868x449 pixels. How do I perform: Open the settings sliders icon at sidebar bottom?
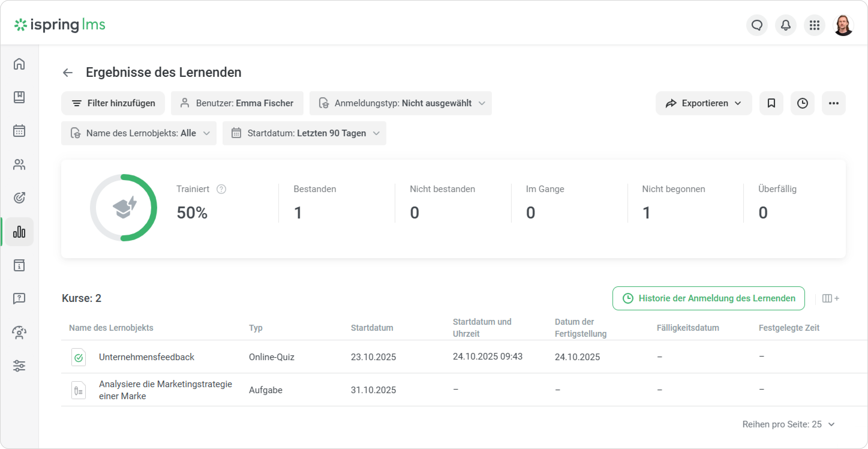[19, 366]
